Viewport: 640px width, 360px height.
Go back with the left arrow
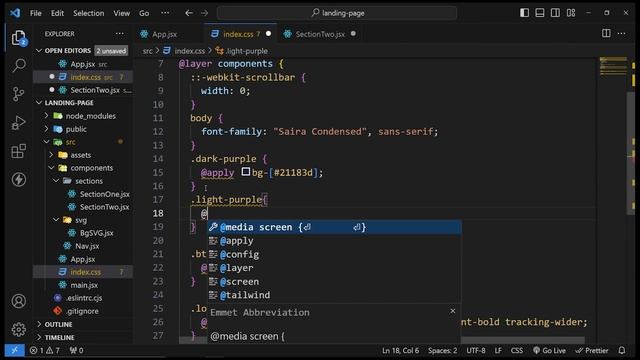[189, 13]
